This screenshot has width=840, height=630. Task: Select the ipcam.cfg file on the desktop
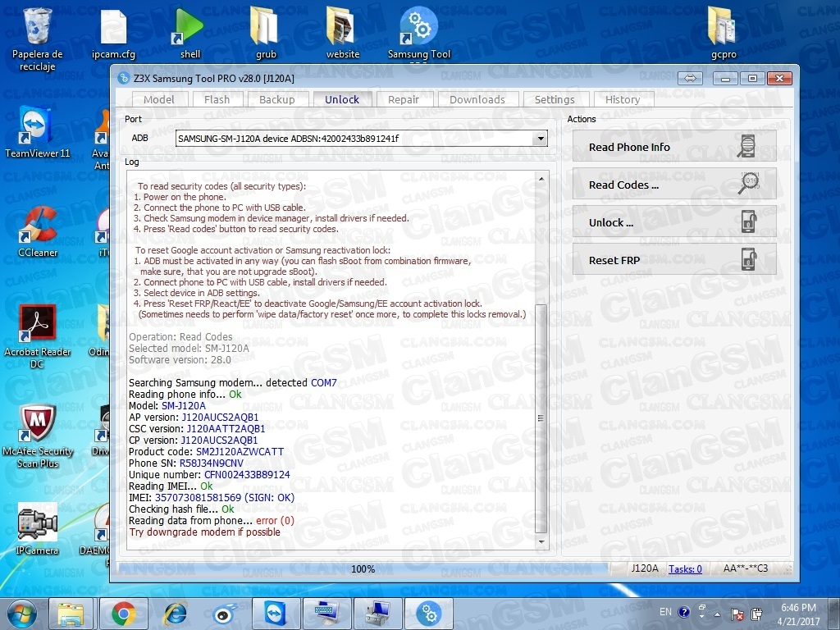[x=113, y=33]
